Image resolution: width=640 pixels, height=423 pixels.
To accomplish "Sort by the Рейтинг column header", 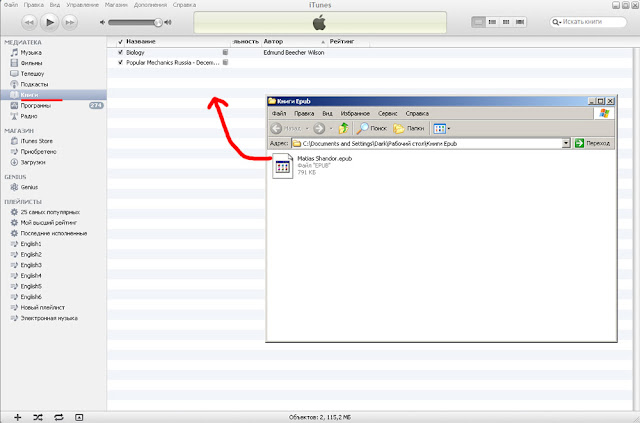I will coord(349,42).
